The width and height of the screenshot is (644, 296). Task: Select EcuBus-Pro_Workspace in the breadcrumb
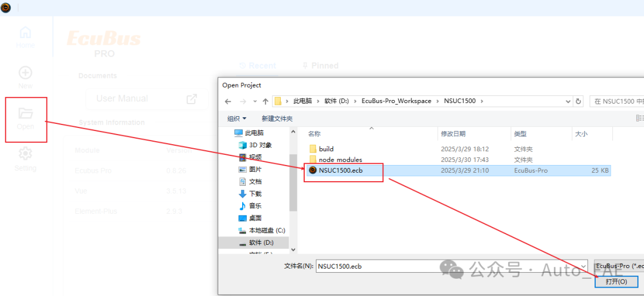click(x=397, y=101)
